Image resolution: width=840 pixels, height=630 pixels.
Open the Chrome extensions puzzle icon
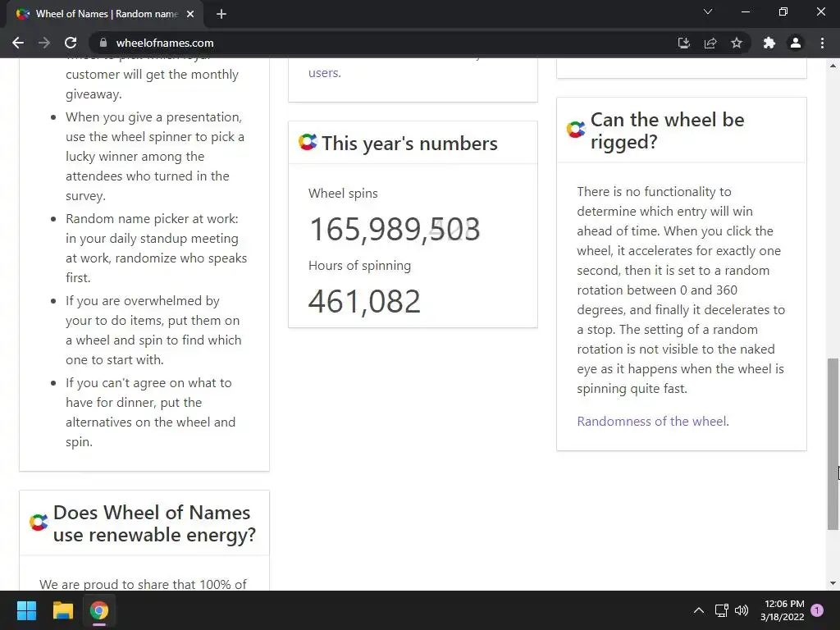(769, 43)
